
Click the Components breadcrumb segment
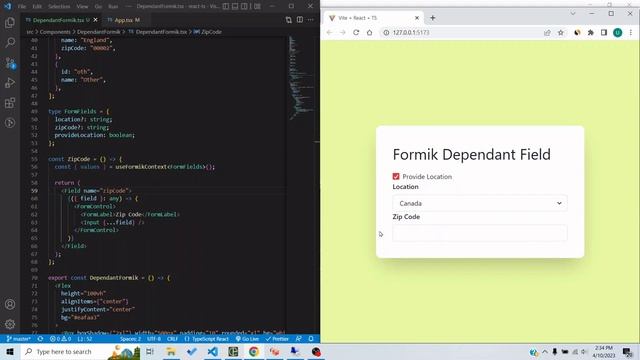tap(55, 32)
